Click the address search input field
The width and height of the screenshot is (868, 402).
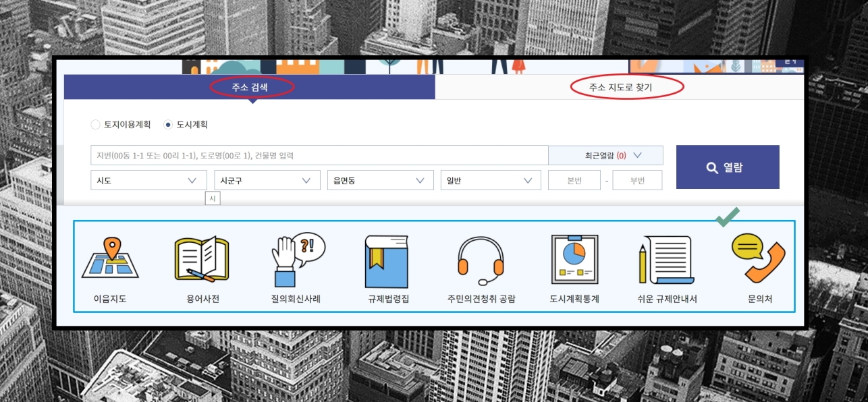pyautogui.click(x=319, y=155)
